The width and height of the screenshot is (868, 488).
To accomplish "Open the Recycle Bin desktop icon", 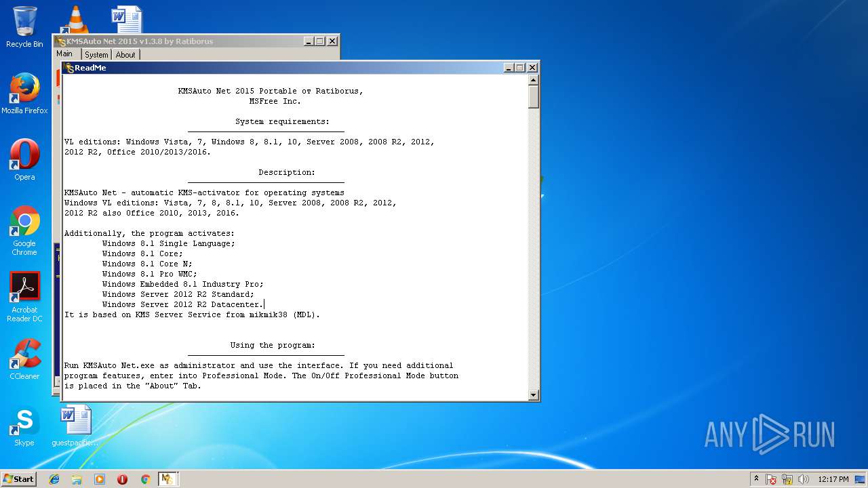I will coord(24,27).
